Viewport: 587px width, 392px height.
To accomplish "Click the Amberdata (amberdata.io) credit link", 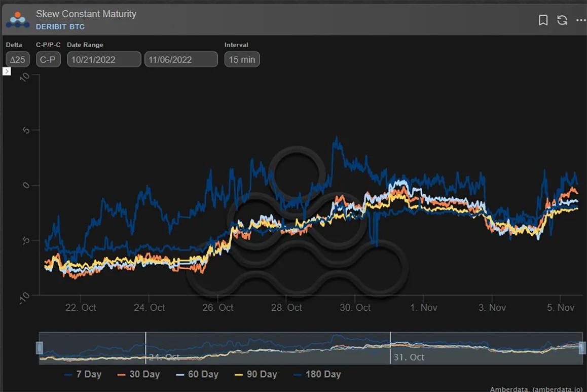I will coord(536,388).
